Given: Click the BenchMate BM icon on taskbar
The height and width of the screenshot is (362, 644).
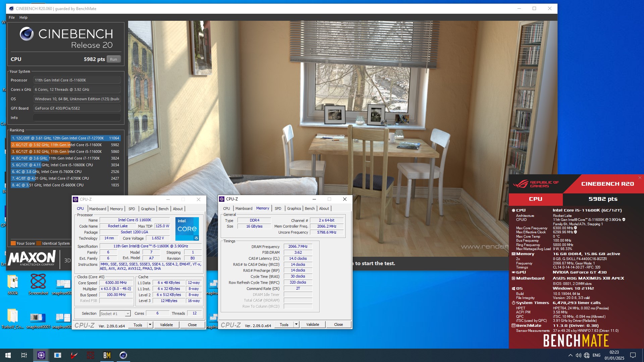Looking at the screenshot, I should click(107, 355).
